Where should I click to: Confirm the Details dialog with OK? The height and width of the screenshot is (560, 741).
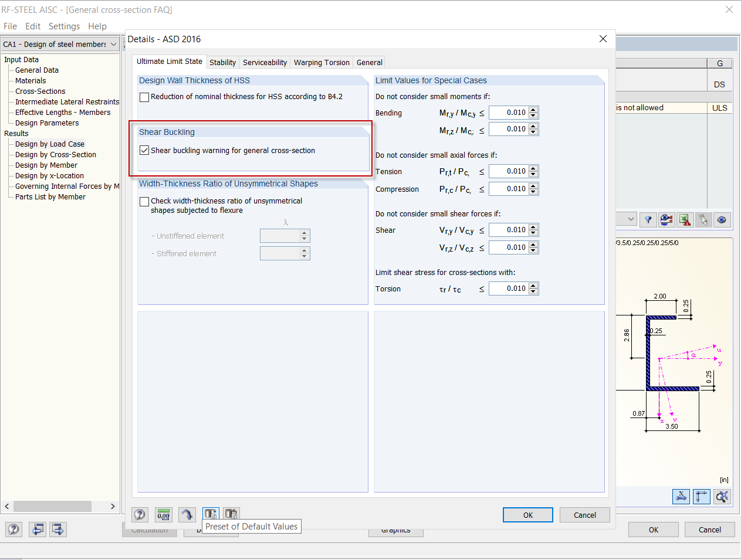click(527, 515)
